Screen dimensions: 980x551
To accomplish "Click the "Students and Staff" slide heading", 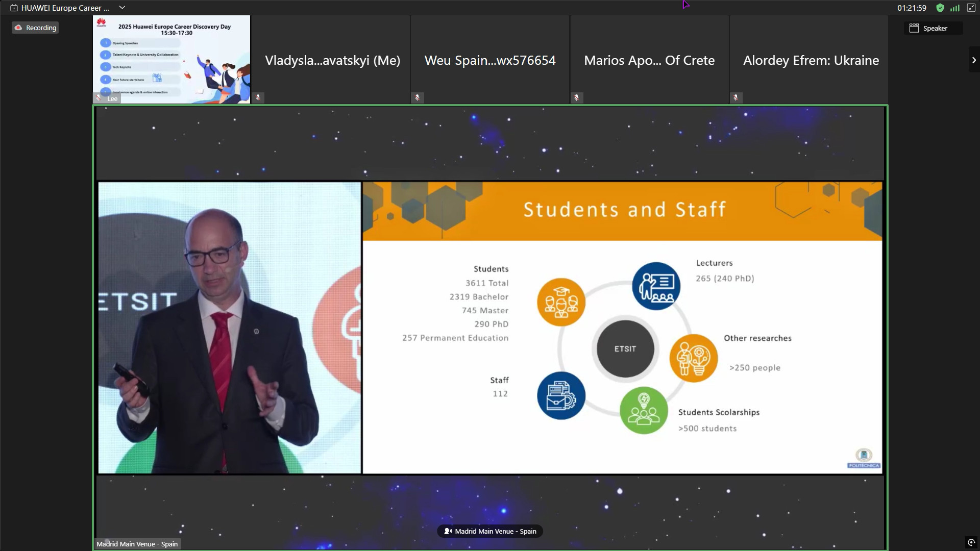I will pos(625,210).
